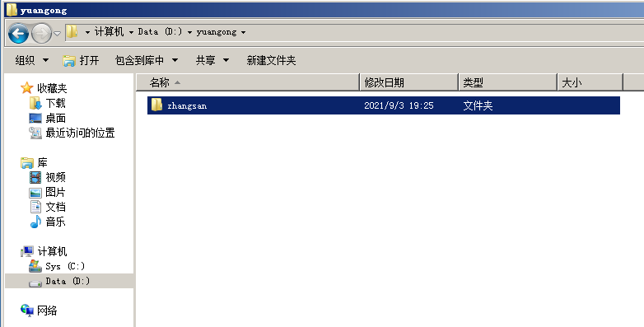Click the 收藏夹 star icon
This screenshot has height=327, width=644.
[26, 87]
